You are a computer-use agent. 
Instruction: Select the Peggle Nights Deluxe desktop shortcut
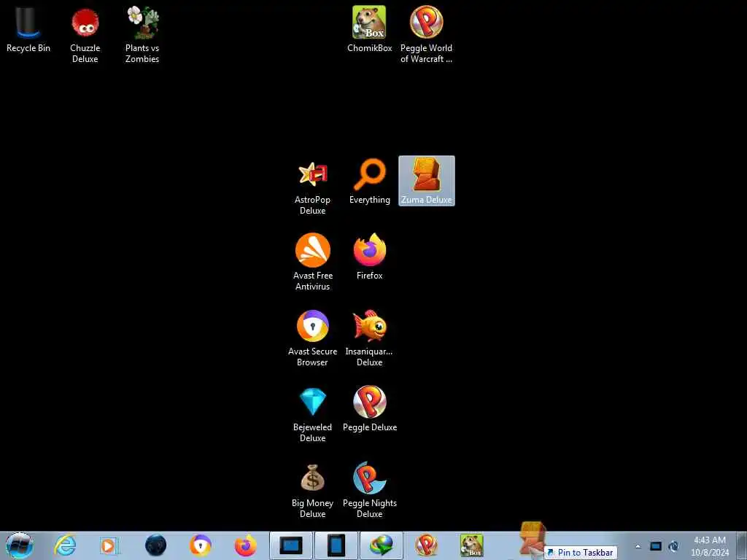[370, 491]
